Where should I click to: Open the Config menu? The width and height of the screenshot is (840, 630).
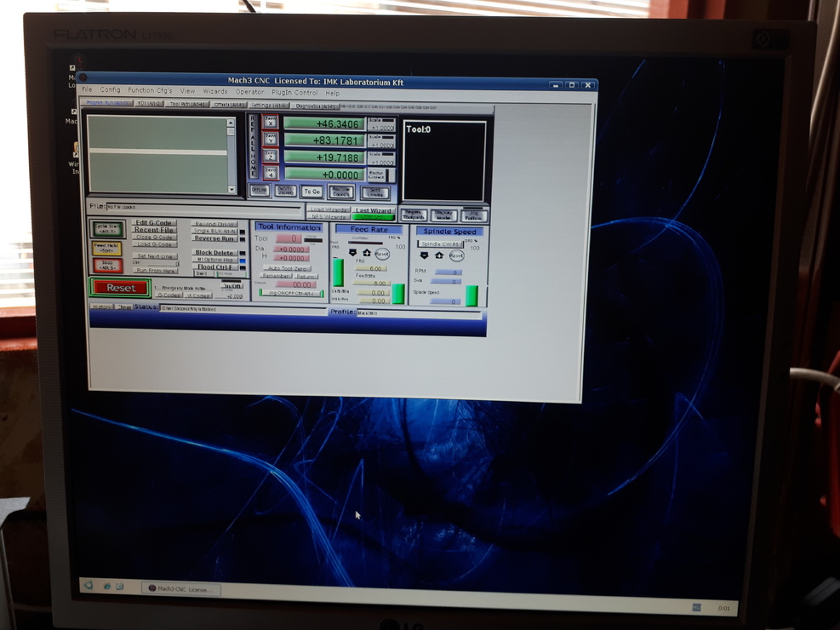click(111, 90)
